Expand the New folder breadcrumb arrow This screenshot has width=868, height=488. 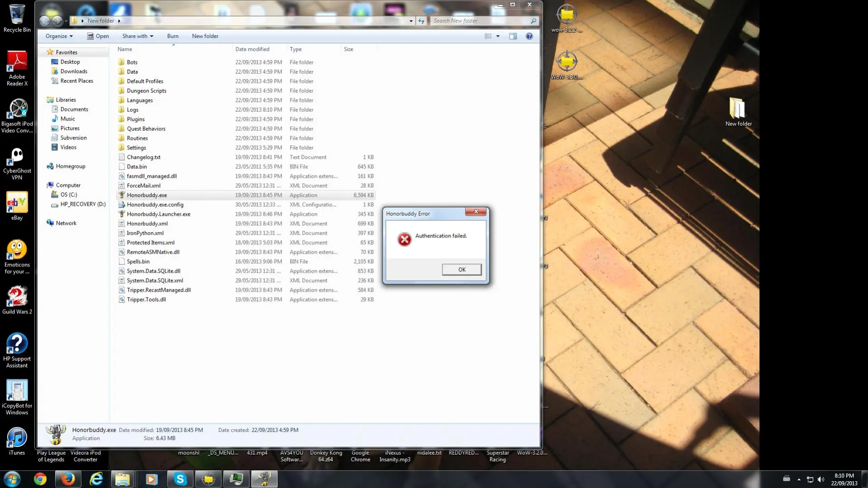pos(119,21)
